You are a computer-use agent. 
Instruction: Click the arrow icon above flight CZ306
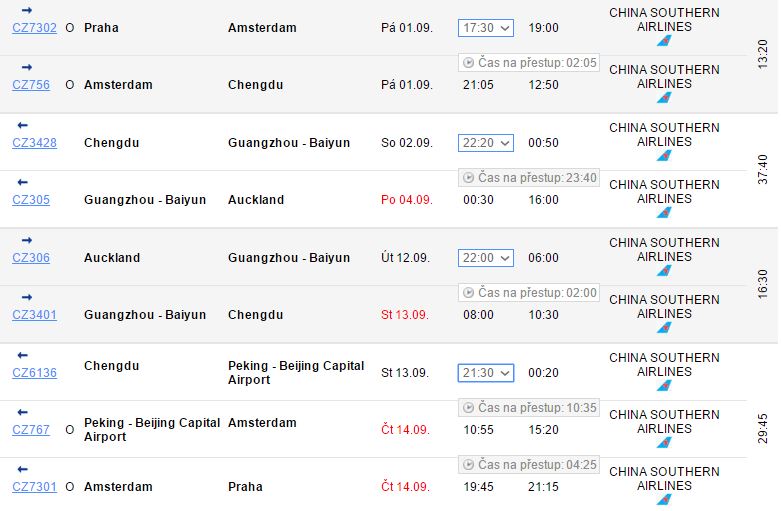[26, 241]
